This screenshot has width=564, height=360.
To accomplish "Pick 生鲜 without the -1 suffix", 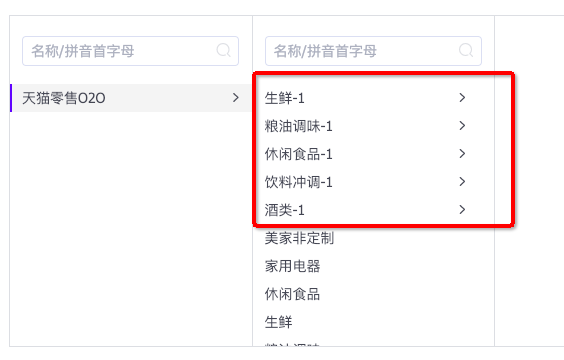I will 278,322.
